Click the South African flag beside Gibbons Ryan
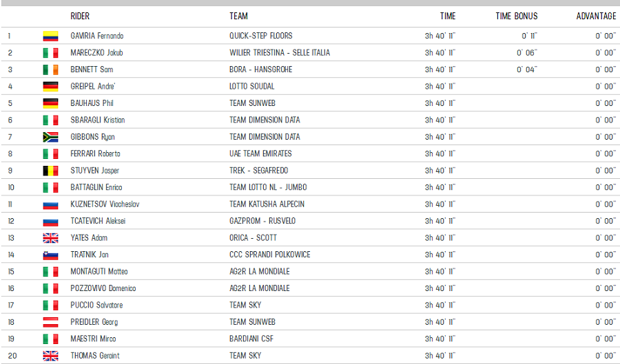The height and width of the screenshot is (364, 620). coord(50,137)
